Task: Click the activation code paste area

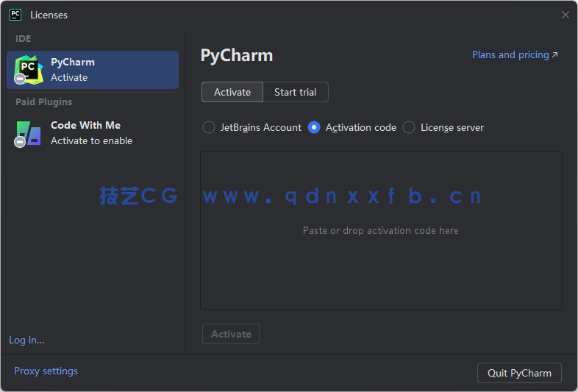Action: tap(381, 230)
